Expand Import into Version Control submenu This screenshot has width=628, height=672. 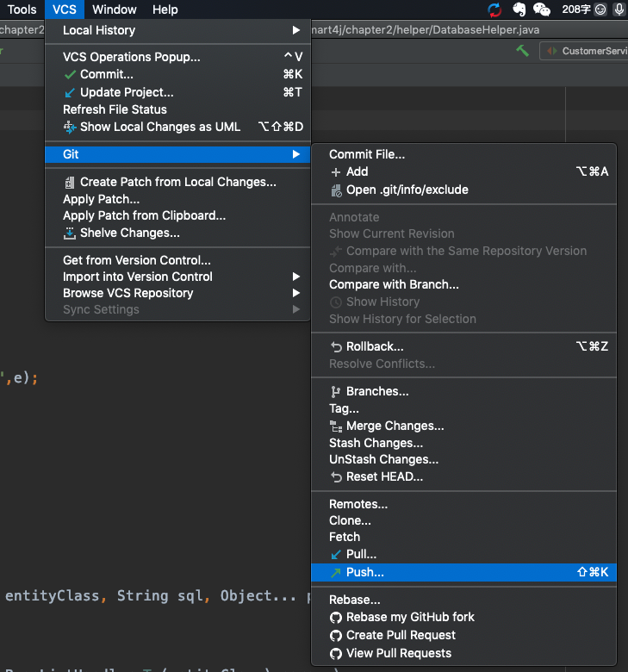click(177, 277)
